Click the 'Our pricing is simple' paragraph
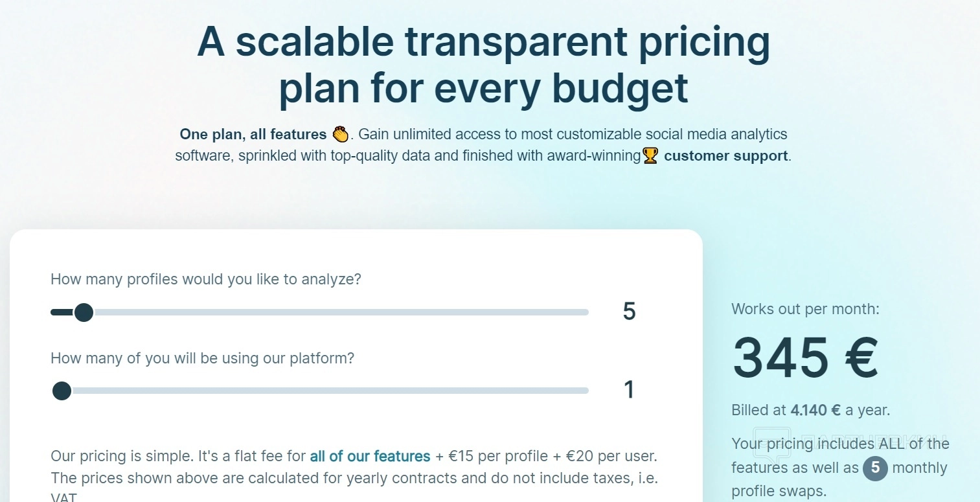The width and height of the screenshot is (980, 502). (x=354, y=467)
